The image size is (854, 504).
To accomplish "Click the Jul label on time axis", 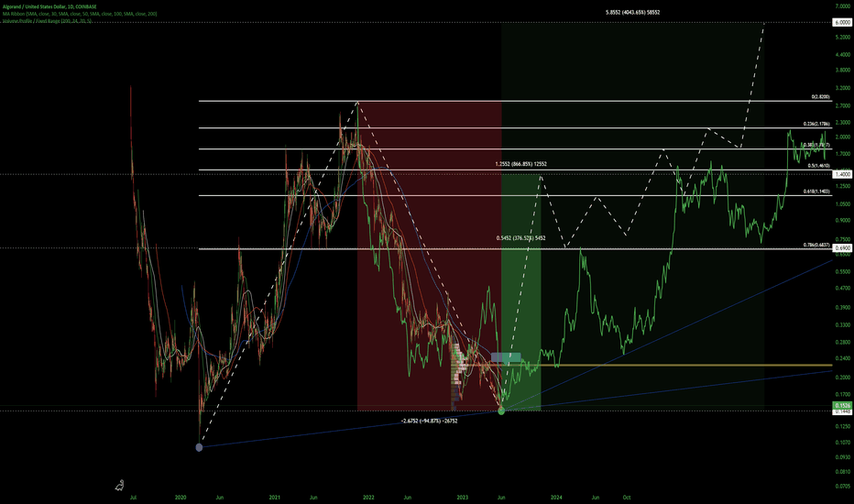I will (134, 498).
